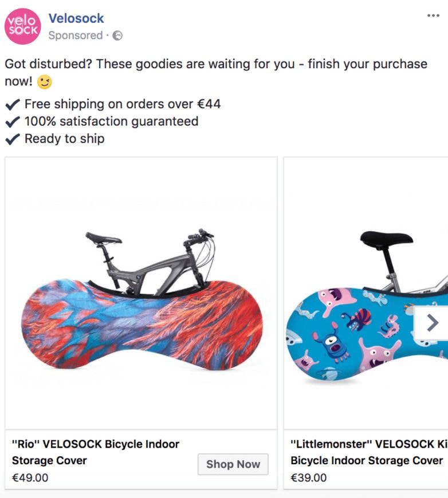Click the checkmark beside Ready to ship
This screenshot has height=498, width=448.
[13, 139]
